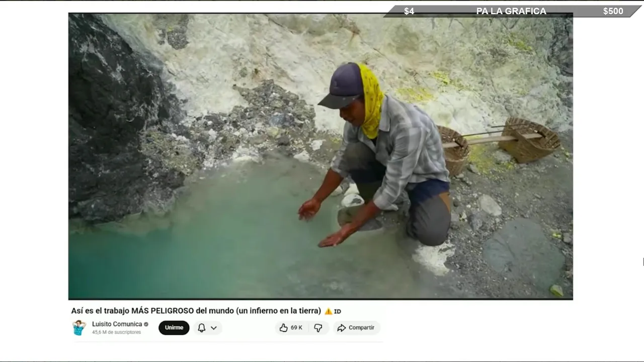644x362 pixels.
Task: Click the notification bell icon
Action: (201, 328)
